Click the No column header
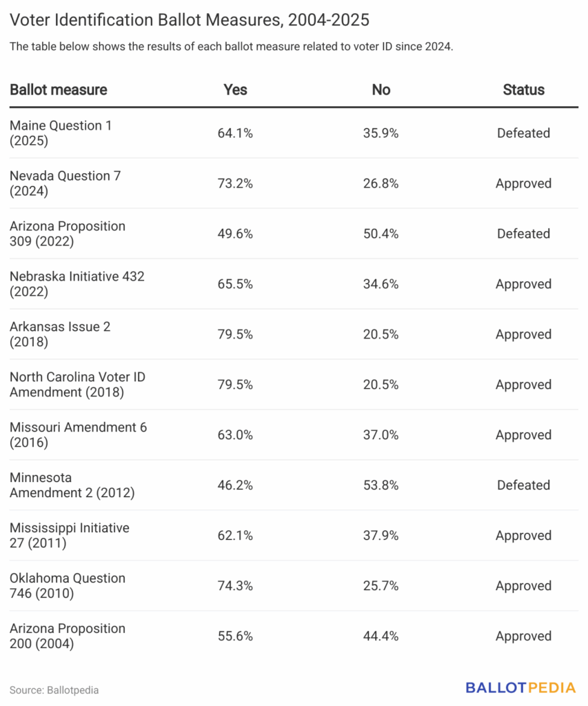Viewport: 588px width, 706px height. tap(381, 90)
